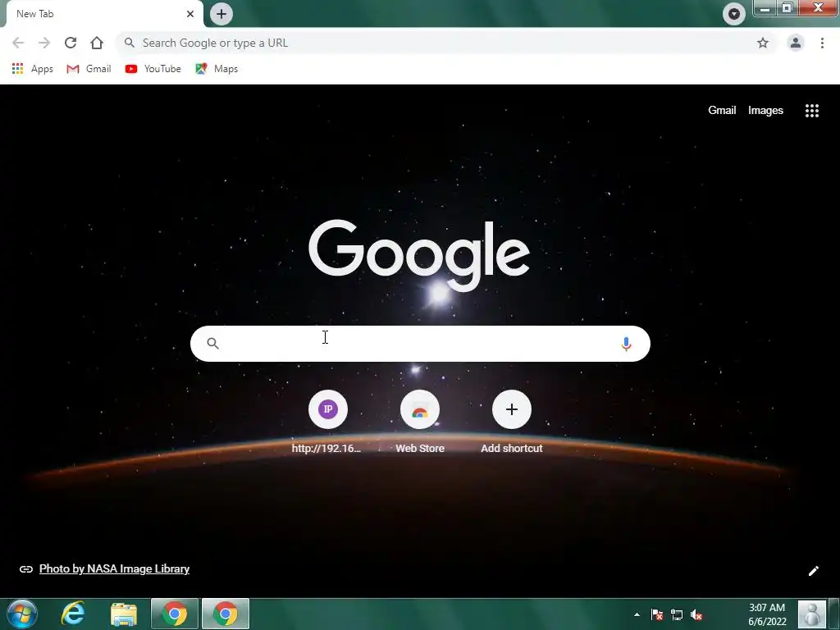This screenshot has width=840, height=630.
Task: Open the Gmail bookmark
Action: tap(89, 69)
